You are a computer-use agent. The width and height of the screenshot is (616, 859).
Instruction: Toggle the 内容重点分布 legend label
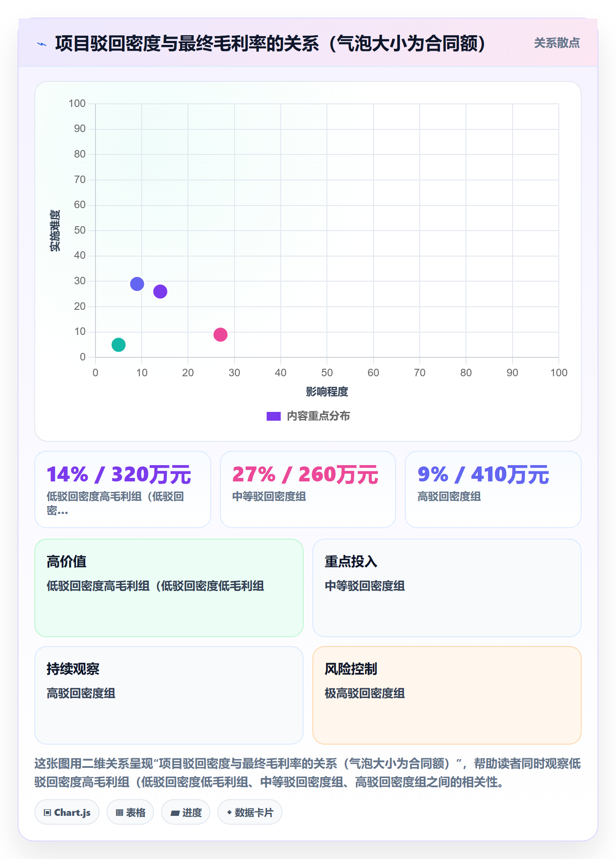318,416
